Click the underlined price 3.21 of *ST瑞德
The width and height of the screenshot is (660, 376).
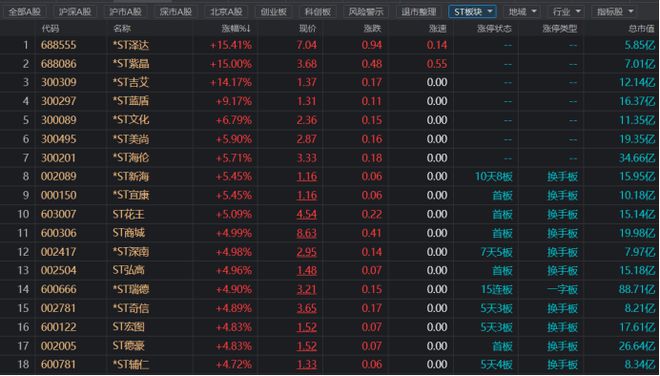coord(307,289)
